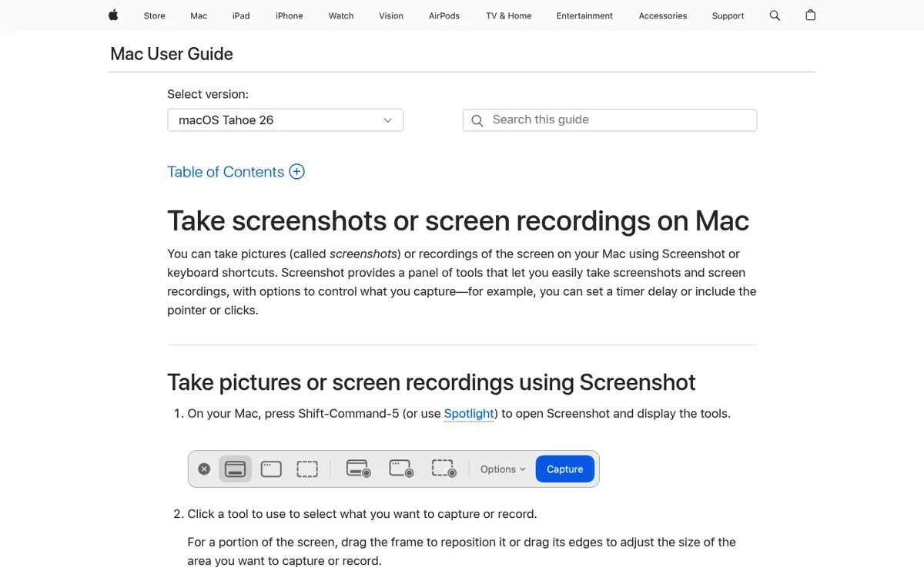
Task: Open the Shopping Bag icon
Action: 810,15
